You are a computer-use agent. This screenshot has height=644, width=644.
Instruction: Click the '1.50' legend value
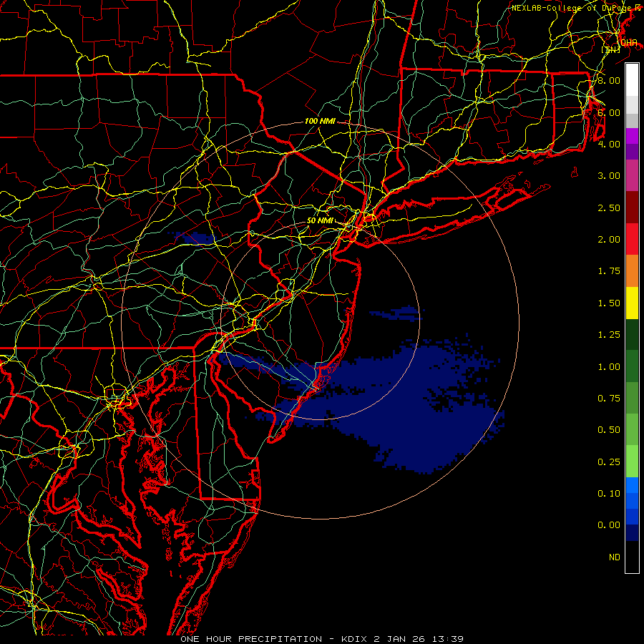tap(609, 303)
